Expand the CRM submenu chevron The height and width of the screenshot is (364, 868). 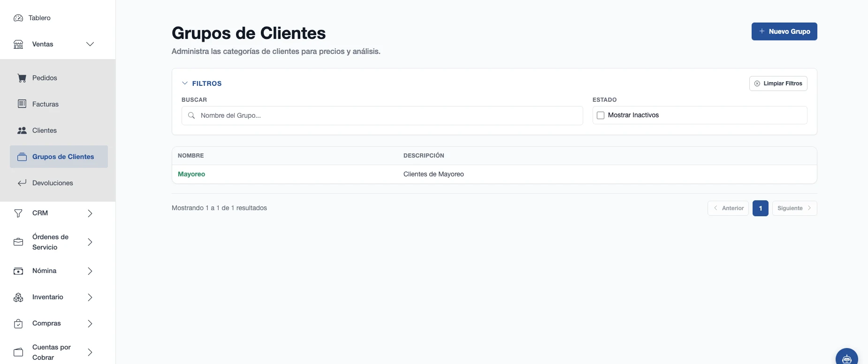click(x=90, y=213)
